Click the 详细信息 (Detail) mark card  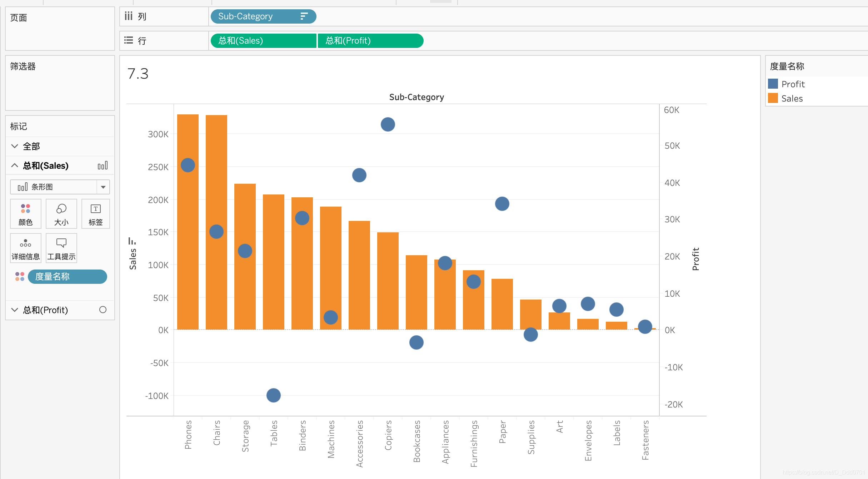point(25,248)
